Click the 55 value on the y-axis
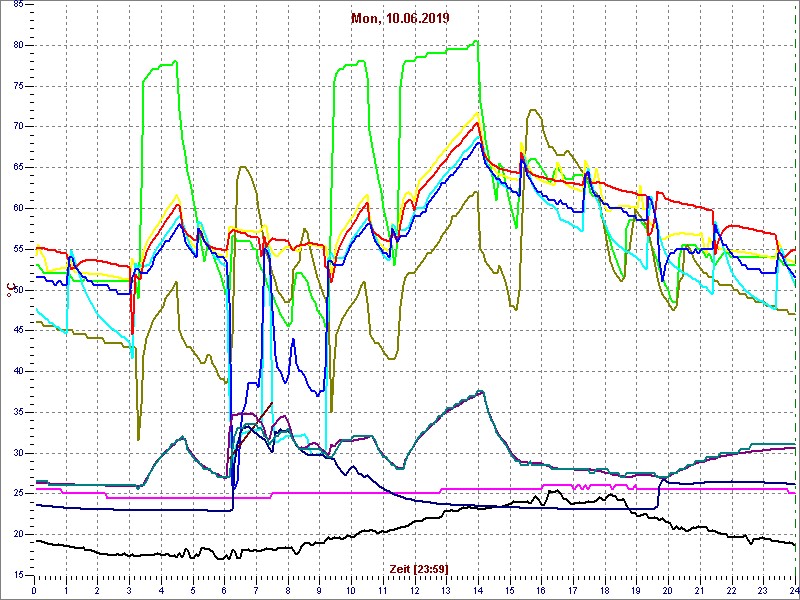This screenshot has width=800, height=600. [17, 249]
